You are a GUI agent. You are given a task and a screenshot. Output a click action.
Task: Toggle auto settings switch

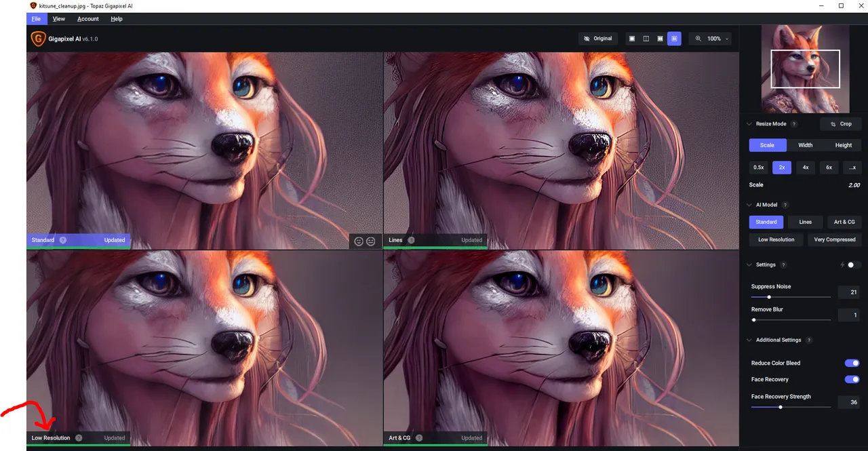tap(854, 265)
